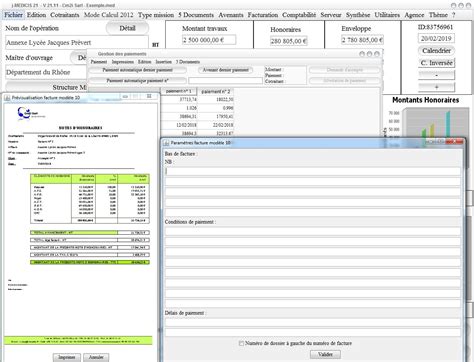
Task: Select the paiement n° 2 column header
Action: click(216, 91)
